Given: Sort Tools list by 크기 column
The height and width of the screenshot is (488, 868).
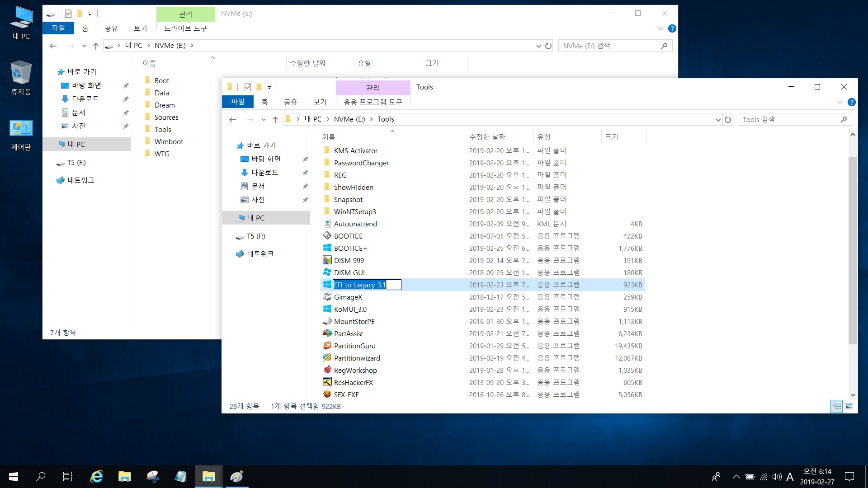Looking at the screenshot, I should coord(611,137).
